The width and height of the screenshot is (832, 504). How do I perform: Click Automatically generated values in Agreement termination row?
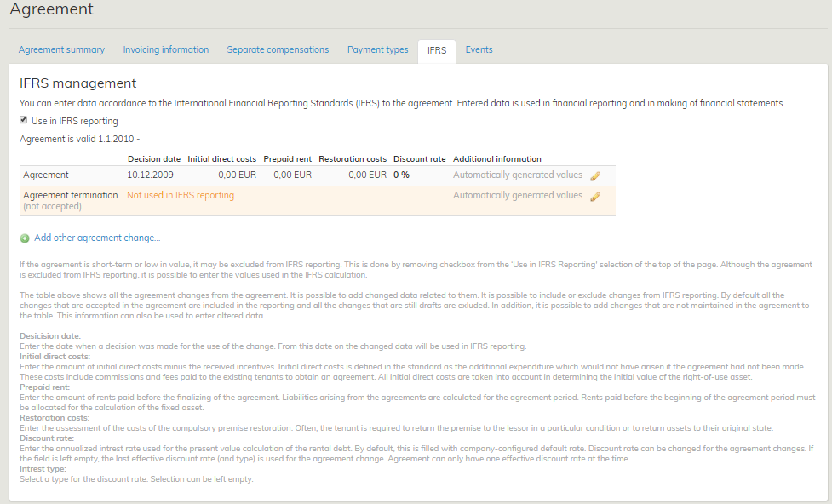click(x=518, y=196)
